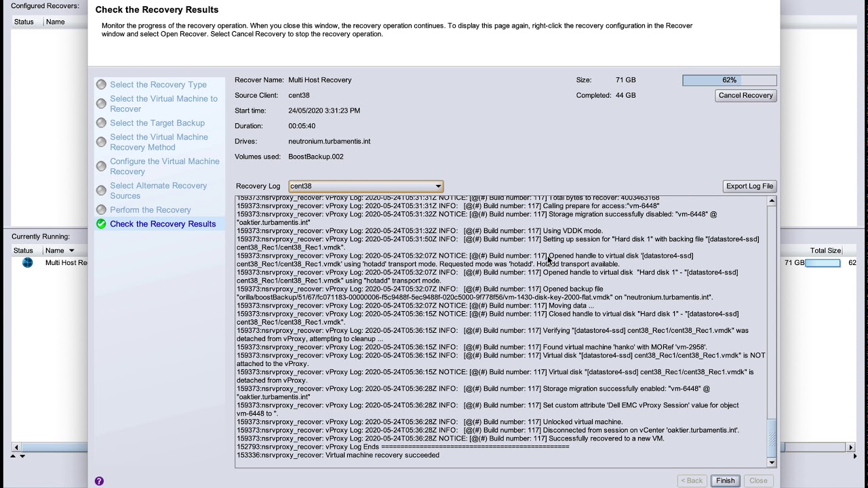
Task: Click the step bullet beside Perform the Recovery
Action: [101, 210]
